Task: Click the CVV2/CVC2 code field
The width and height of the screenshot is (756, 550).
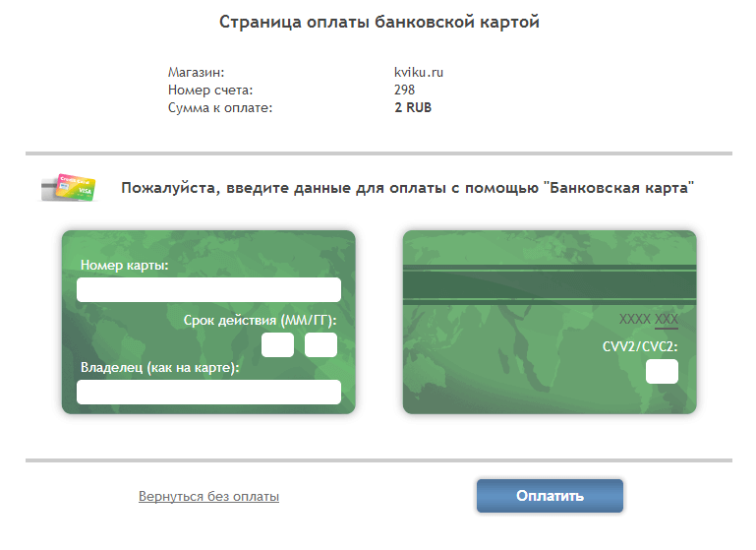Action: 662,372
